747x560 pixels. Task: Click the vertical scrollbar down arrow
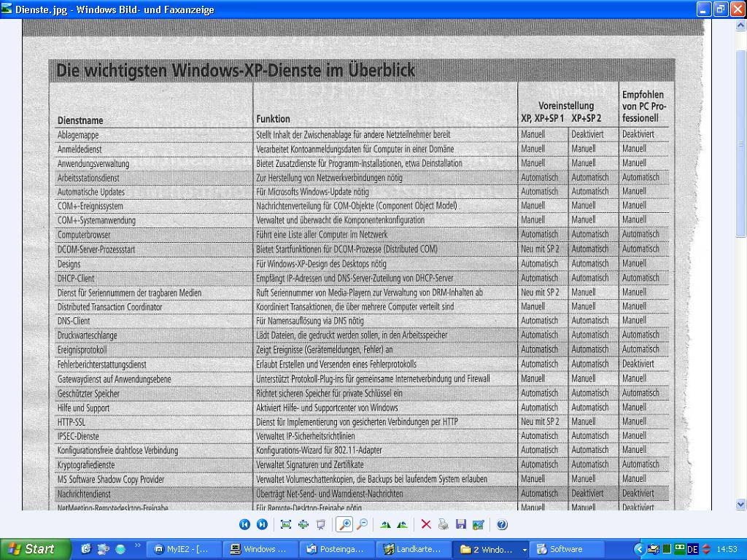tap(741, 504)
